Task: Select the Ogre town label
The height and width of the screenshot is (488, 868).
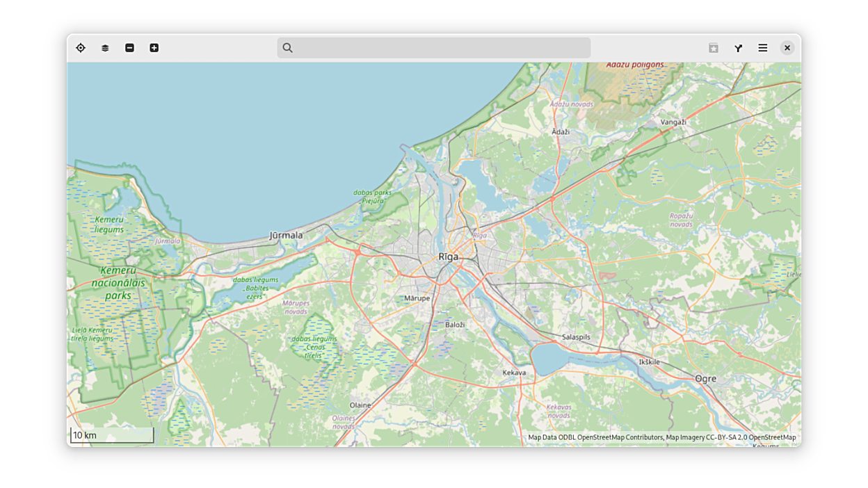Action: (705, 379)
